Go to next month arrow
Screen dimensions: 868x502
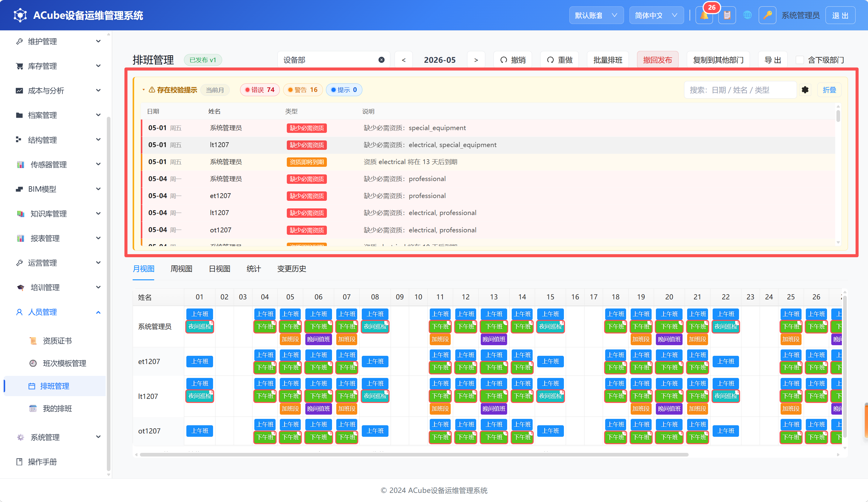[476, 60]
